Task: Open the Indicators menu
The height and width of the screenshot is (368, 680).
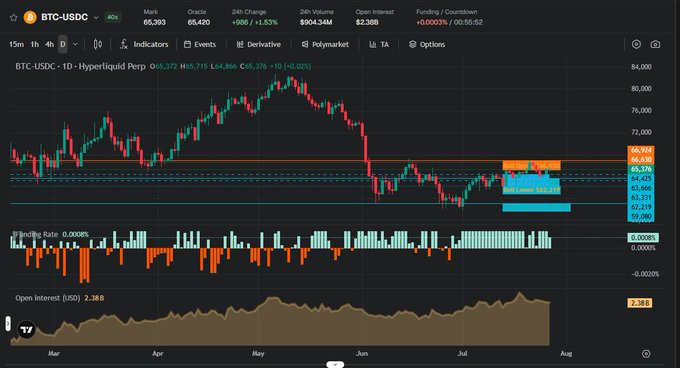Action: tap(144, 44)
